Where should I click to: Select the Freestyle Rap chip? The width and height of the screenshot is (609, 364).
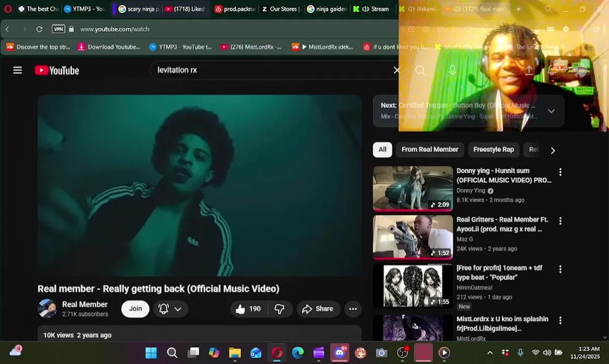[x=494, y=150]
